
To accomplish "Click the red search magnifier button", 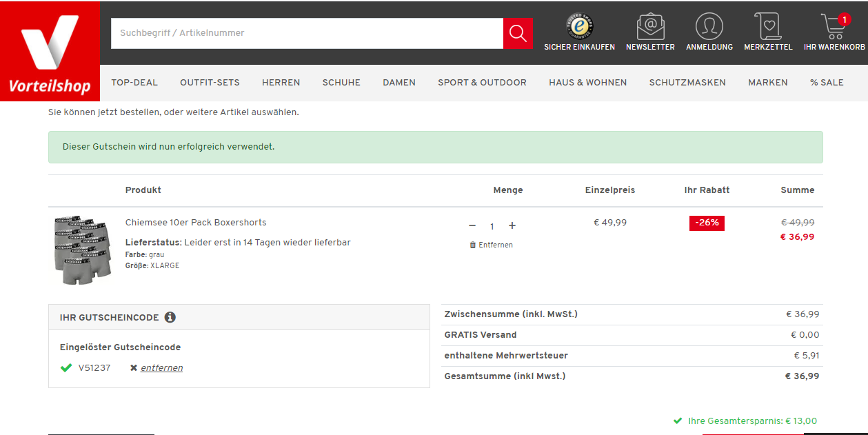I will (518, 33).
